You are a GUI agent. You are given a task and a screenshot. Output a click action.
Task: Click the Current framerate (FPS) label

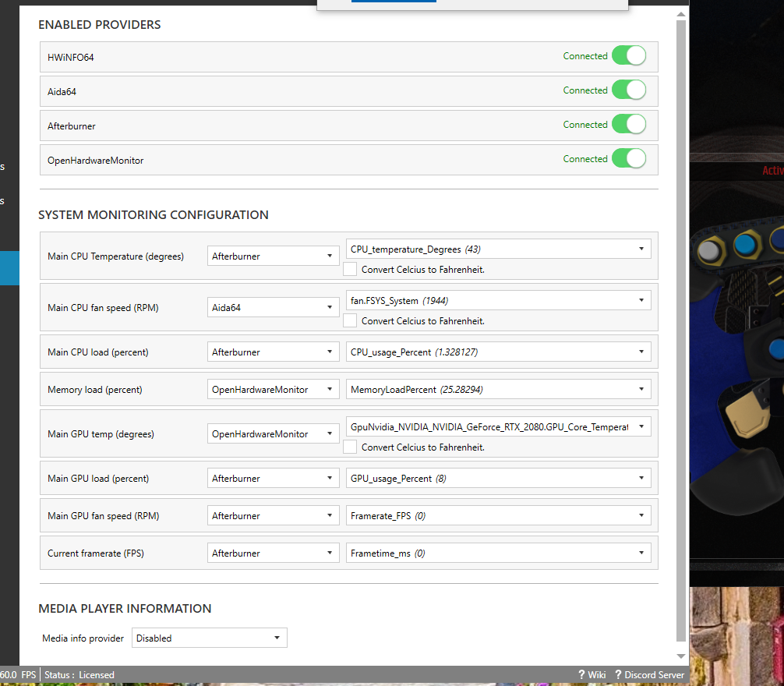tap(96, 553)
